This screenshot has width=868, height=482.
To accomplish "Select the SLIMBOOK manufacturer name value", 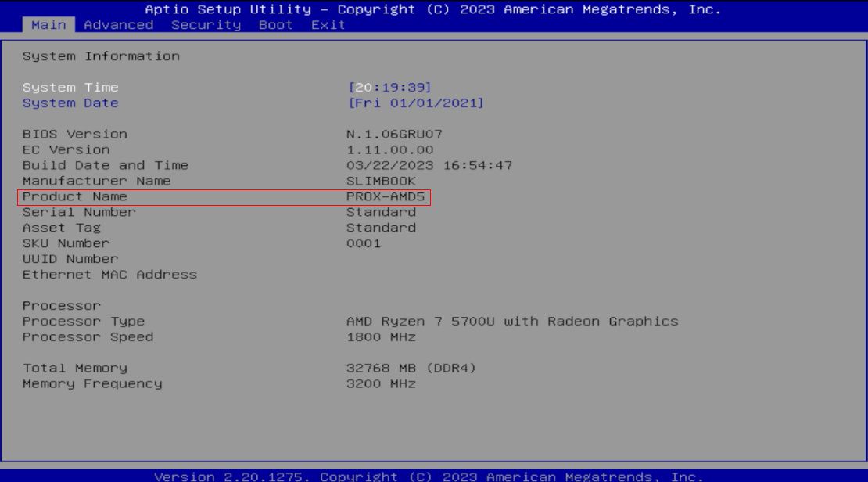I will coord(381,182).
